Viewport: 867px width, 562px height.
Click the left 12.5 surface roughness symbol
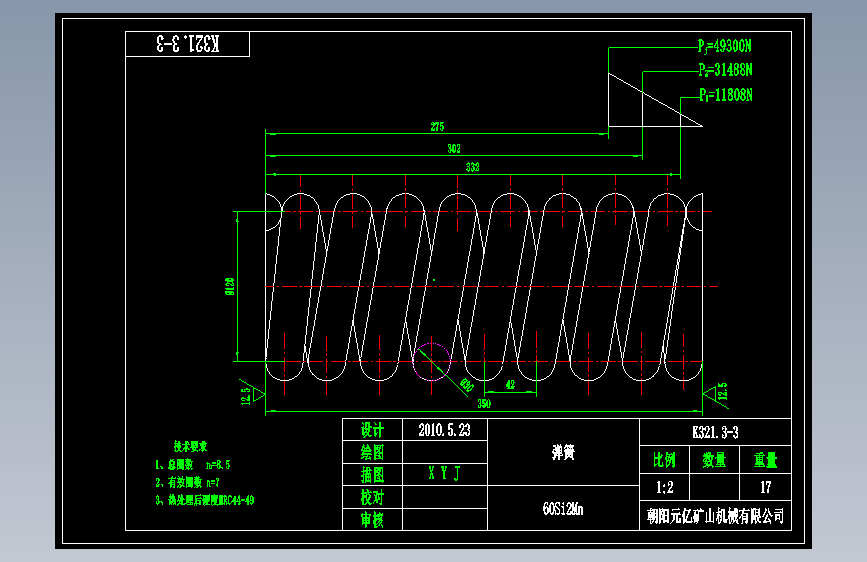point(252,393)
